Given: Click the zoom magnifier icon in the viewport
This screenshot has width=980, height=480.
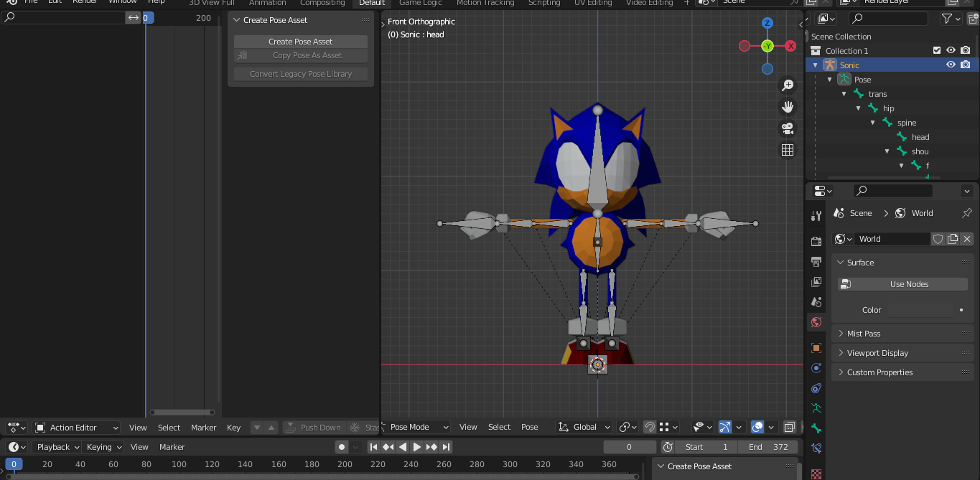Looking at the screenshot, I should [x=788, y=85].
